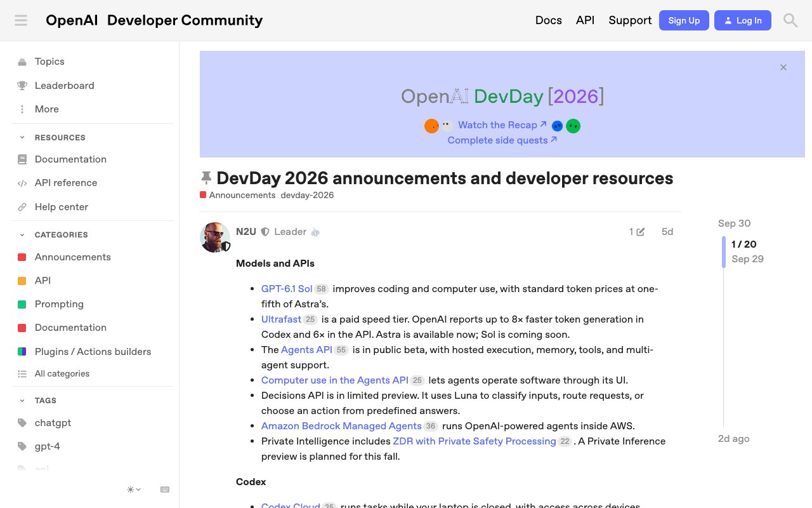Click the More vertical dots icon
The image size is (812, 508).
click(22, 109)
